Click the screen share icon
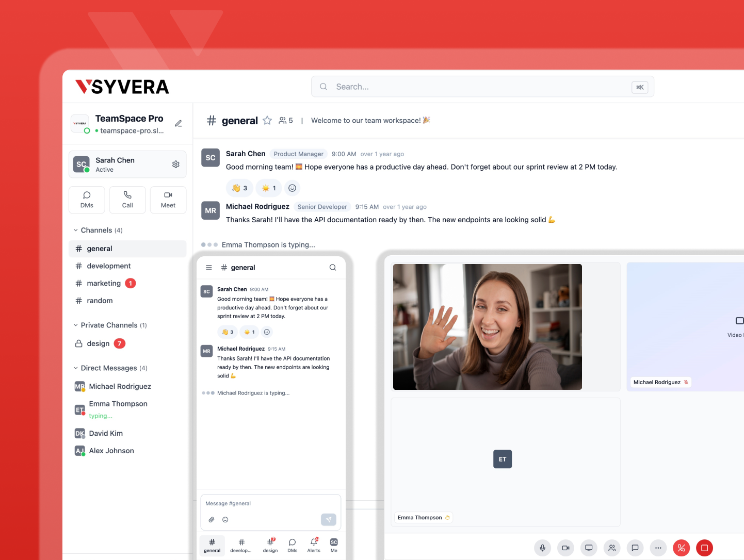This screenshot has width=744, height=560. (589, 548)
